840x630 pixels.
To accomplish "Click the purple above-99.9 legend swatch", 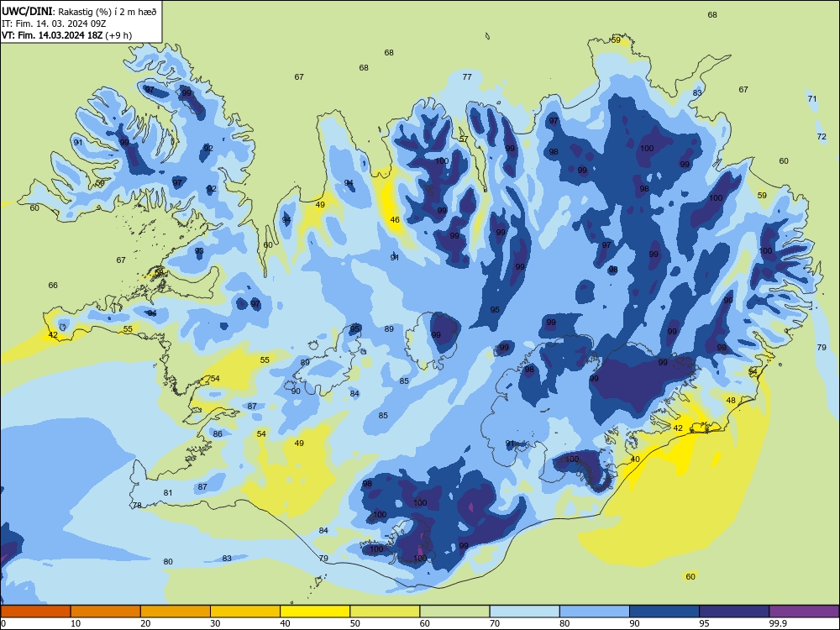I will point(804,612).
